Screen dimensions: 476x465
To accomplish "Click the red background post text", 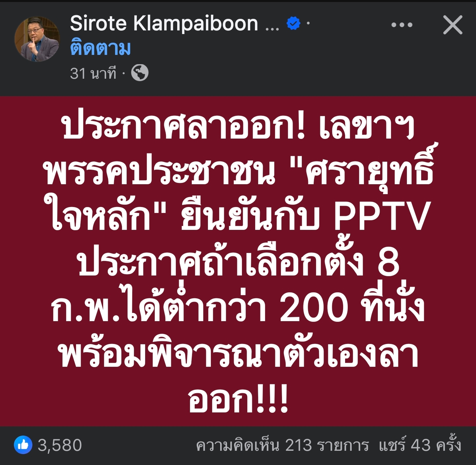I will [x=238, y=261].
